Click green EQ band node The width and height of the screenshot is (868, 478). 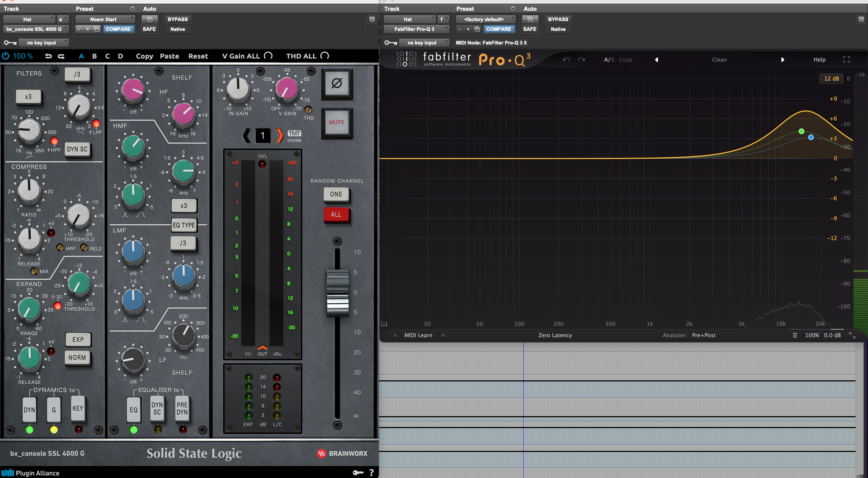[801, 131]
